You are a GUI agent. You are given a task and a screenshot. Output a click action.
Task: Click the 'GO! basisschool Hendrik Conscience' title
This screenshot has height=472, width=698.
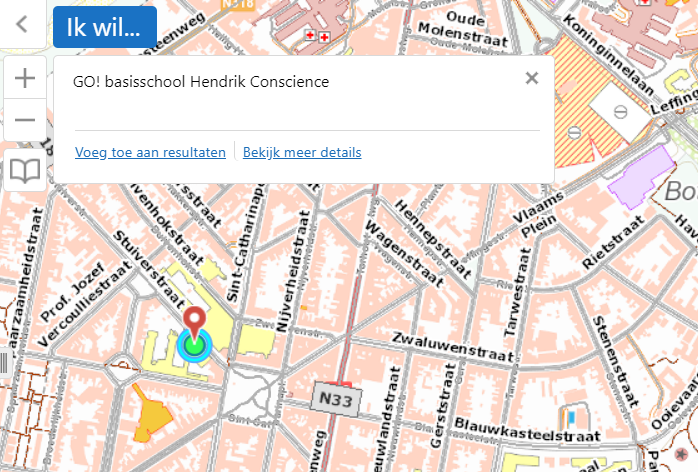201,82
